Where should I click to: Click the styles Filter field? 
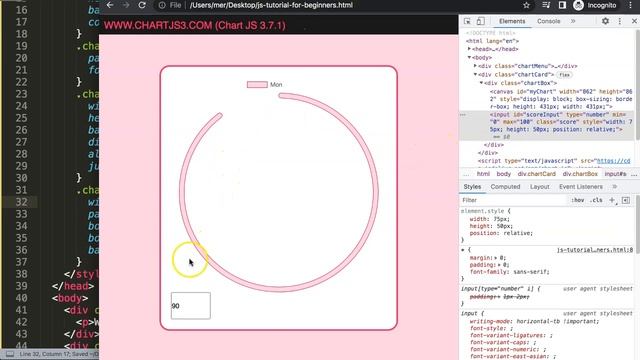[x=514, y=200]
